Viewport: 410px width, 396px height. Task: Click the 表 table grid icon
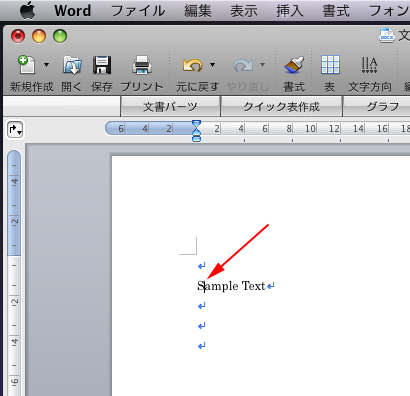coord(330,65)
